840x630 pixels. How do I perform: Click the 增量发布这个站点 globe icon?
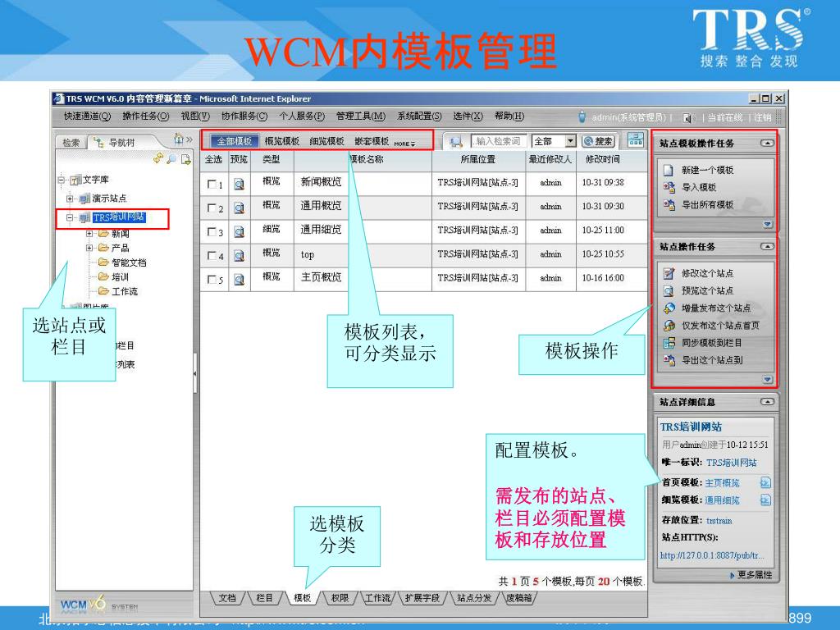coord(669,308)
